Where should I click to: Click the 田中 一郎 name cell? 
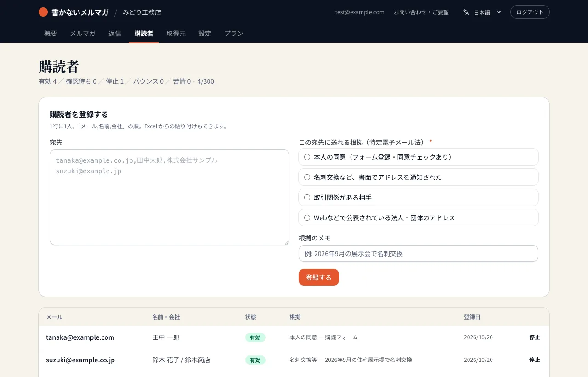coord(166,337)
